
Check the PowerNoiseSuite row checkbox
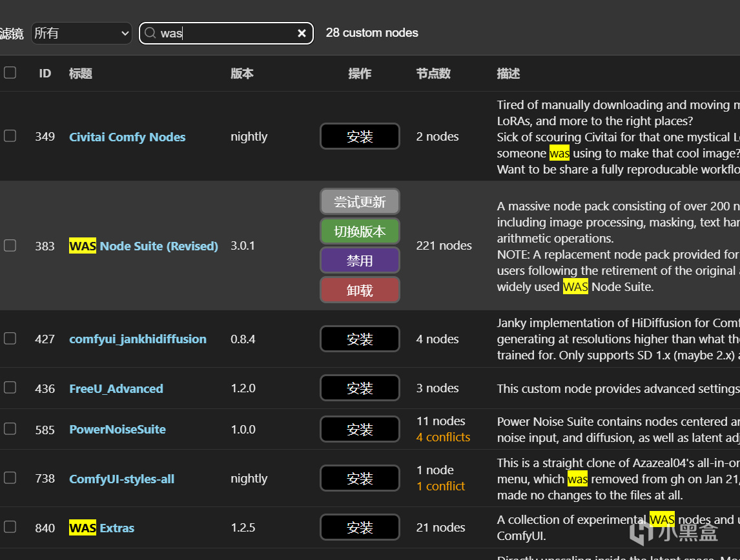click(10, 428)
